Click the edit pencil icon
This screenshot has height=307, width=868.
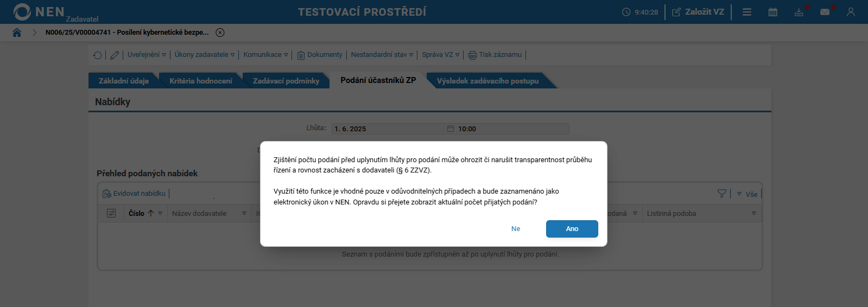click(x=115, y=55)
